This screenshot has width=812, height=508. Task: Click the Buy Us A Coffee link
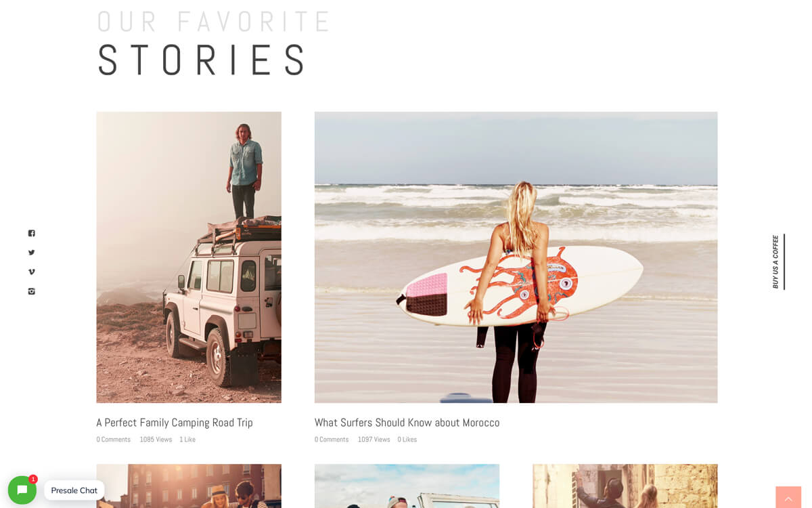(776, 261)
